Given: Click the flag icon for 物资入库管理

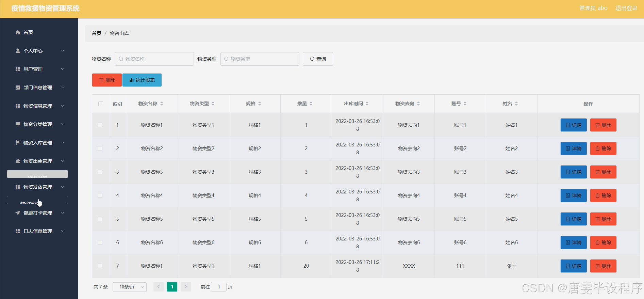Looking at the screenshot, I should pyautogui.click(x=18, y=143).
